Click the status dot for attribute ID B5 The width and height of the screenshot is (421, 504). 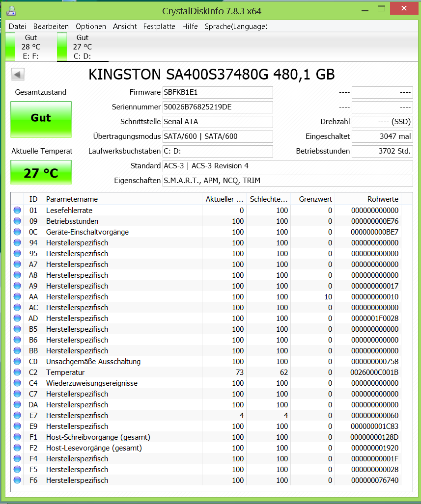pos(17,329)
